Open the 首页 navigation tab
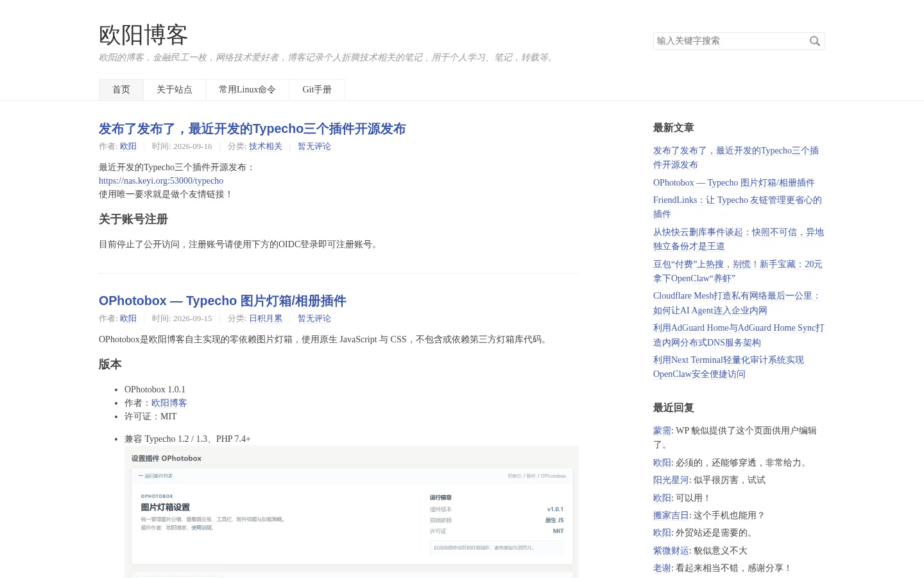The width and height of the screenshot is (924, 578). 121,90
